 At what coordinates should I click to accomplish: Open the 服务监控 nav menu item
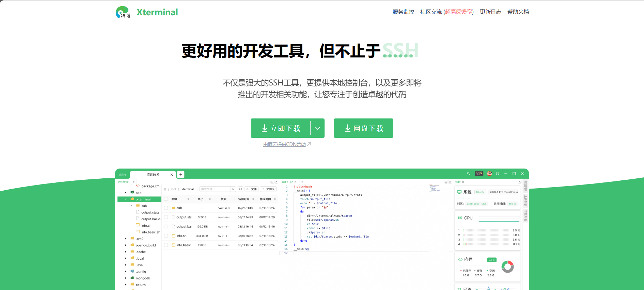tap(403, 12)
